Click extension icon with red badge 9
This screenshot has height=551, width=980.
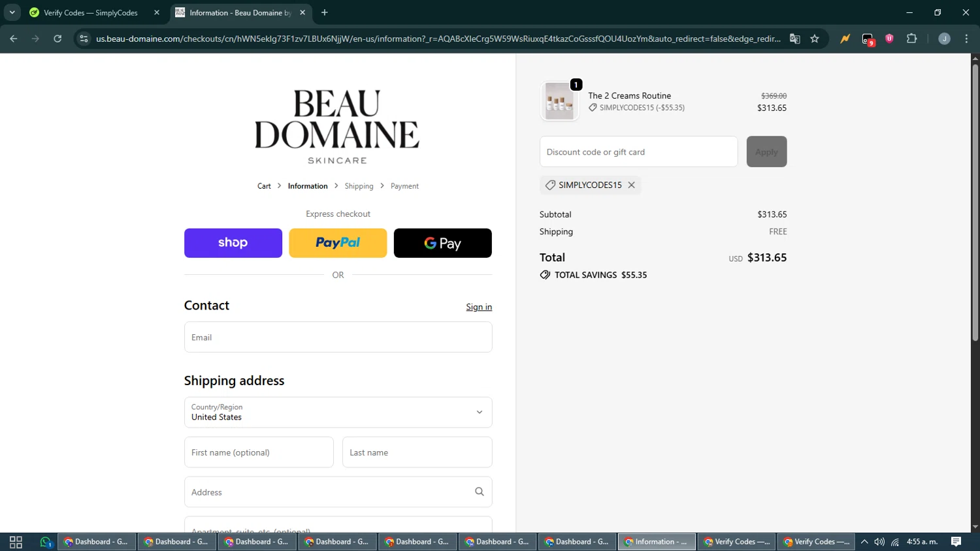(x=868, y=40)
